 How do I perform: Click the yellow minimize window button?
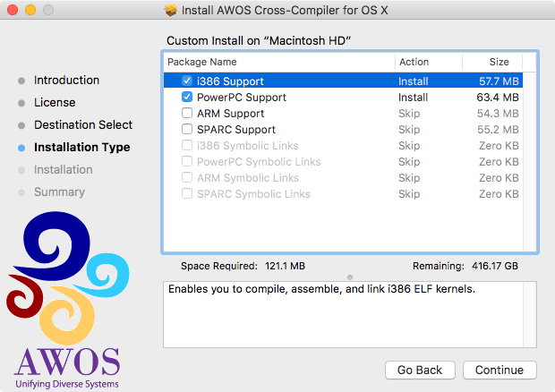(30, 10)
